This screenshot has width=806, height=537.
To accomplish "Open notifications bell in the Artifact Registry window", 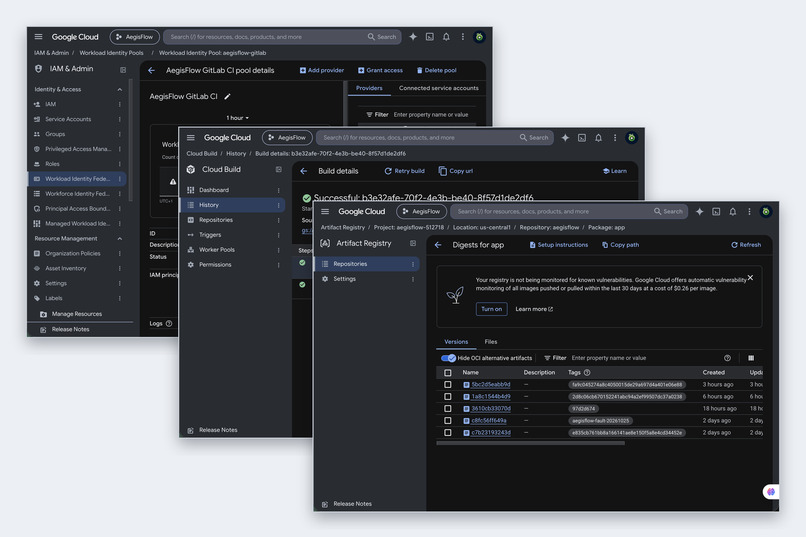I will 732,211.
